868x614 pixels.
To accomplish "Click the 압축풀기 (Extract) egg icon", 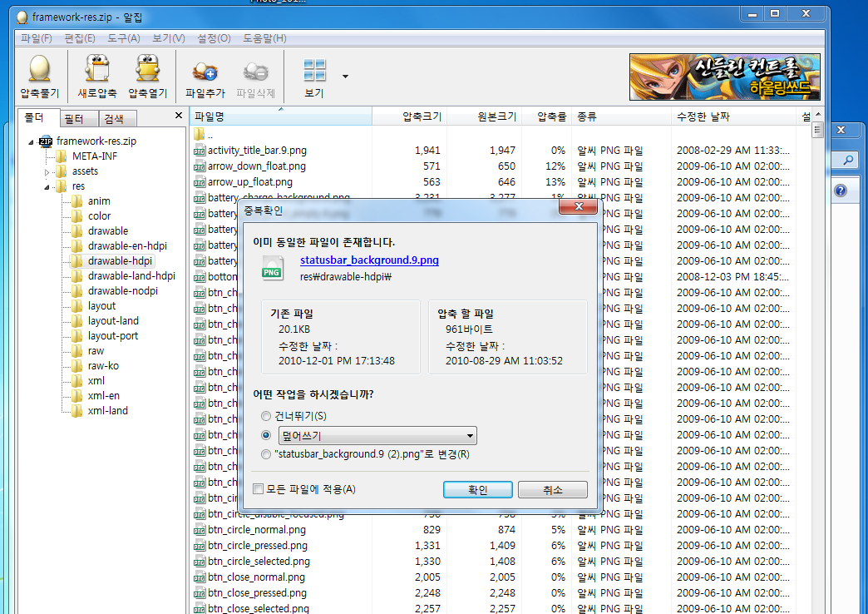I will coord(39,70).
